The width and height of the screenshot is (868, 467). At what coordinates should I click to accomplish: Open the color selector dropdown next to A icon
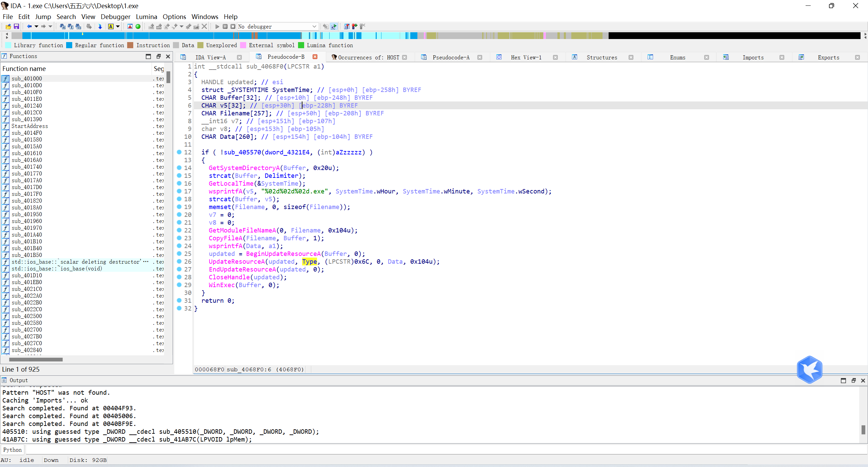pos(118,26)
